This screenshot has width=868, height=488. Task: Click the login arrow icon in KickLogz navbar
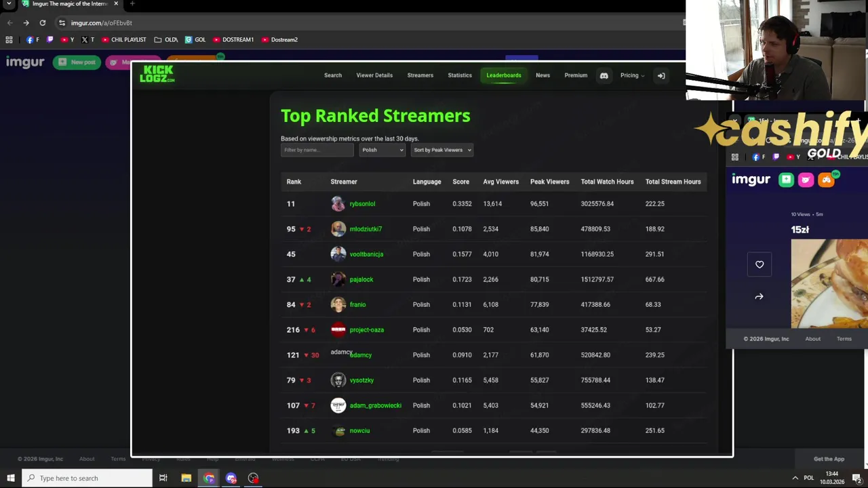tap(661, 75)
